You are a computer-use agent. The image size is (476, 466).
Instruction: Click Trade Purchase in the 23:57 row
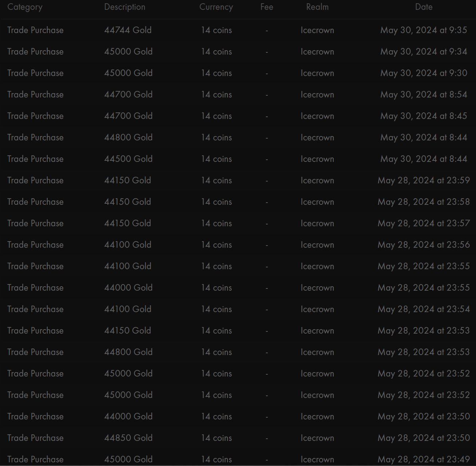click(x=35, y=223)
